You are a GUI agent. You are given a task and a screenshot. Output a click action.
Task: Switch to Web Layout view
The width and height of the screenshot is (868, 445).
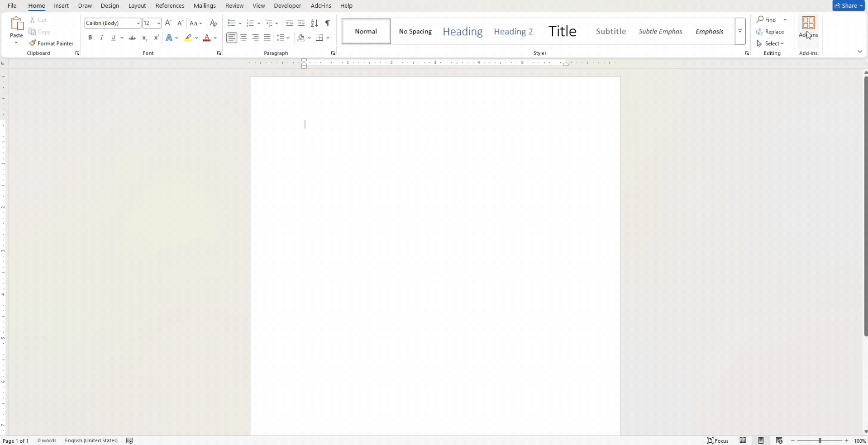click(x=779, y=441)
